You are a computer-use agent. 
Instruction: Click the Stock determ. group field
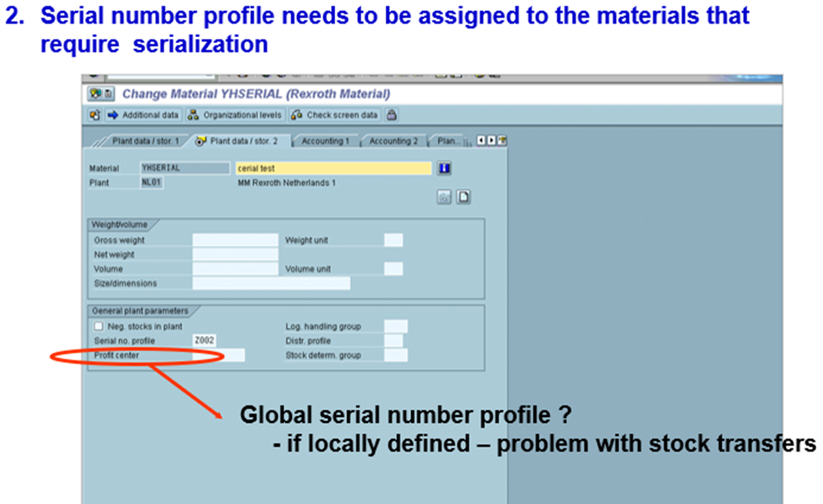(396, 355)
